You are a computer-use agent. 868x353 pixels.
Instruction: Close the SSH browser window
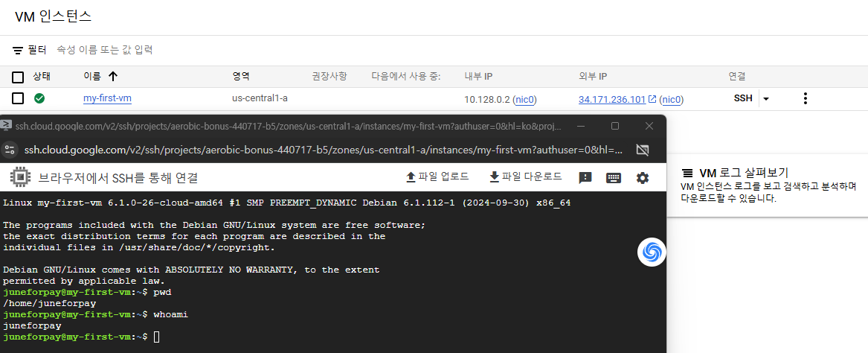pos(649,126)
